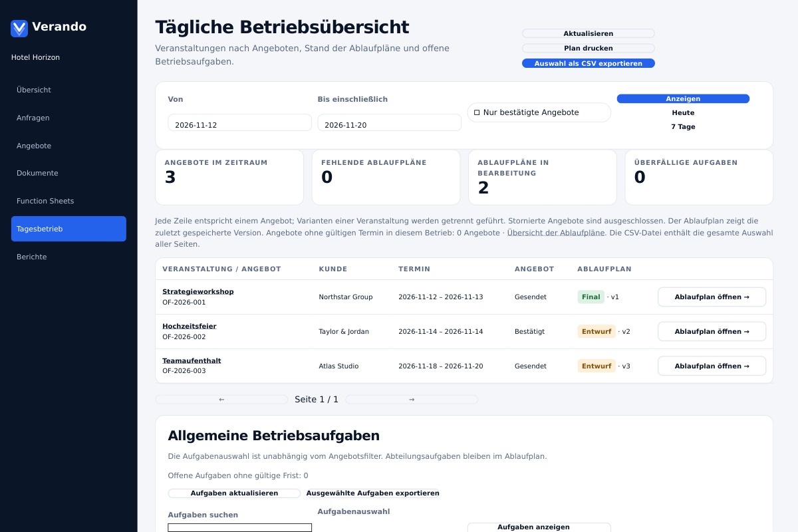The height and width of the screenshot is (532, 798).
Task: Click the Fehlende Ablaufpläne card
Action: tap(386, 177)
